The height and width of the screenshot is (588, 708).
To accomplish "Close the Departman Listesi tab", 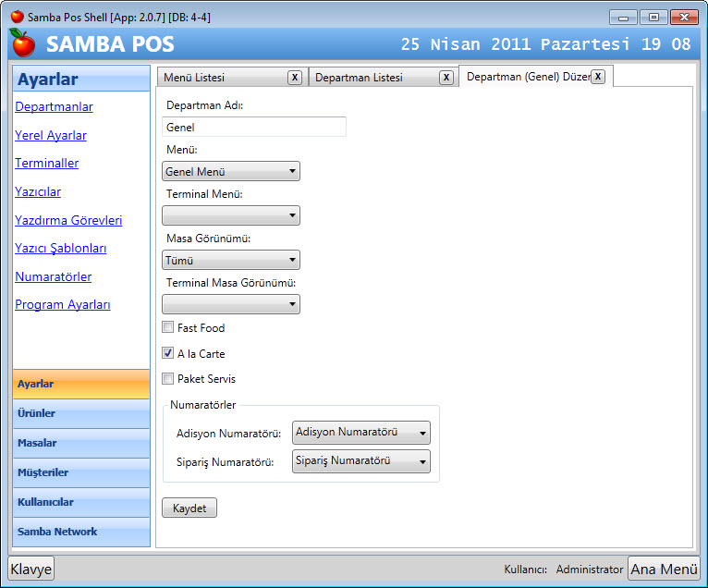I will click(x=446, y=78).
